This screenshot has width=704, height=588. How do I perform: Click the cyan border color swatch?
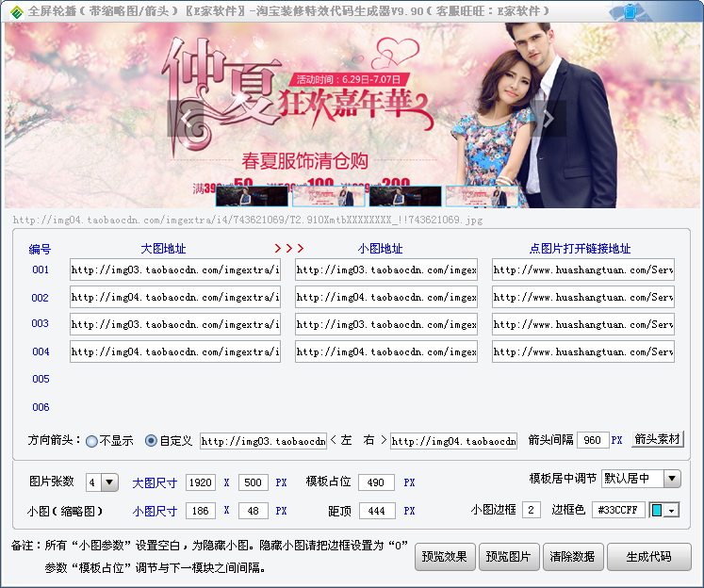(657, 511)
